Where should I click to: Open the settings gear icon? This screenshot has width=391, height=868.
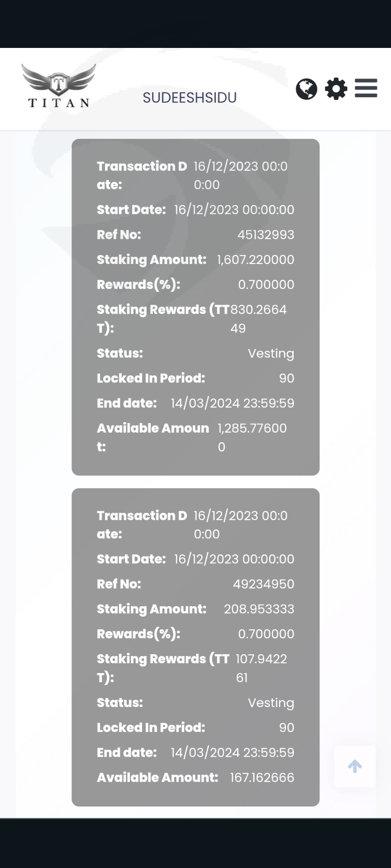pos(336,89)
